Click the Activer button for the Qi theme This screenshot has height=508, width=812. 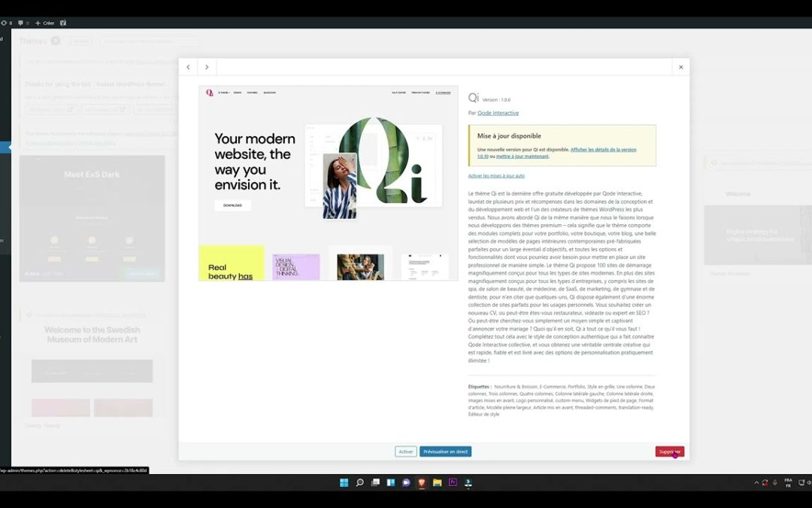(x=405, y=452)
